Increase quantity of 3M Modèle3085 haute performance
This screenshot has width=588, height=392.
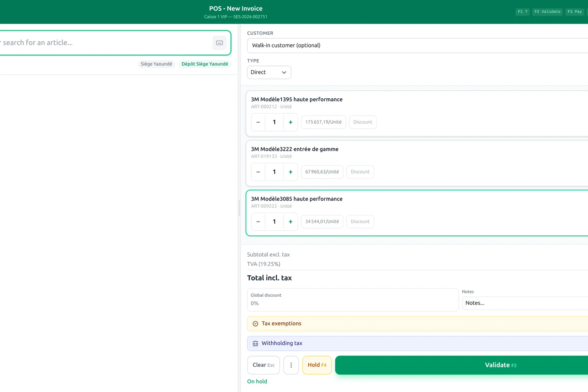(291, 222)
